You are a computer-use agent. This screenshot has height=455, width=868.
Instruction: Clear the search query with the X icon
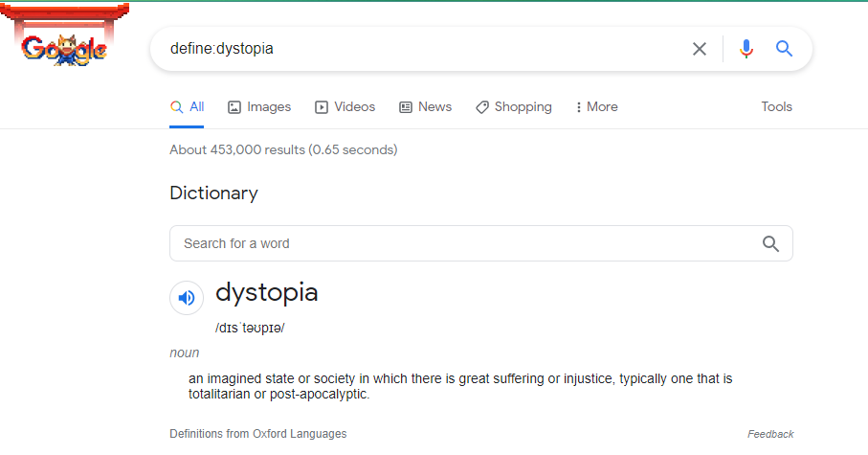pos(700,49)
